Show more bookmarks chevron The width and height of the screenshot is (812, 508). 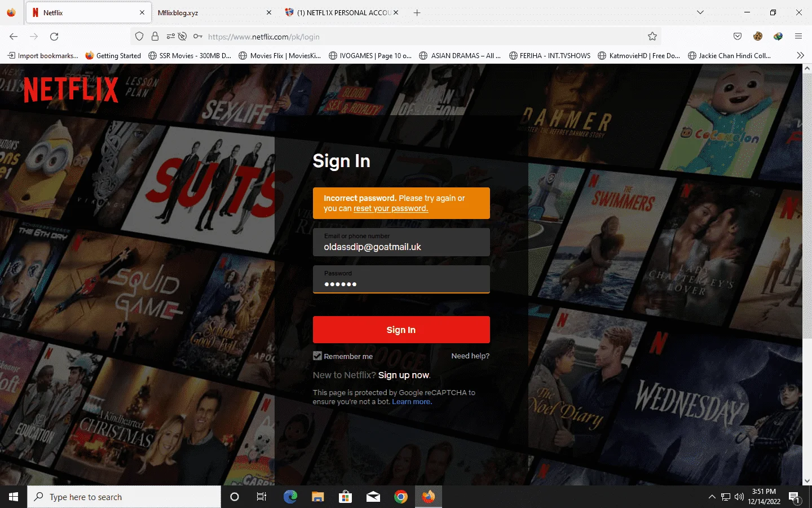pos(800,55)
